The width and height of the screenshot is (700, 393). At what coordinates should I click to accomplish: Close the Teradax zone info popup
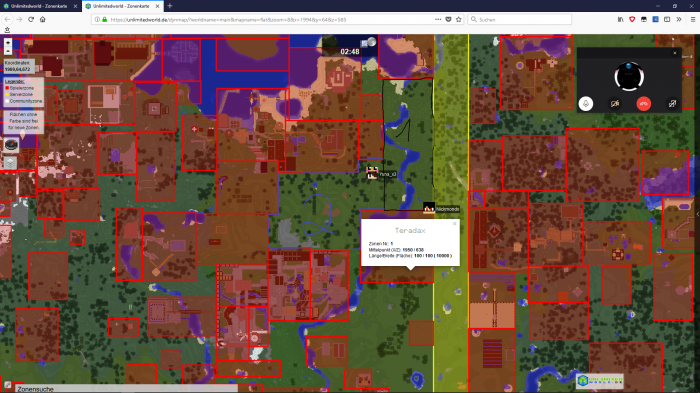click(x=454, y=223)
